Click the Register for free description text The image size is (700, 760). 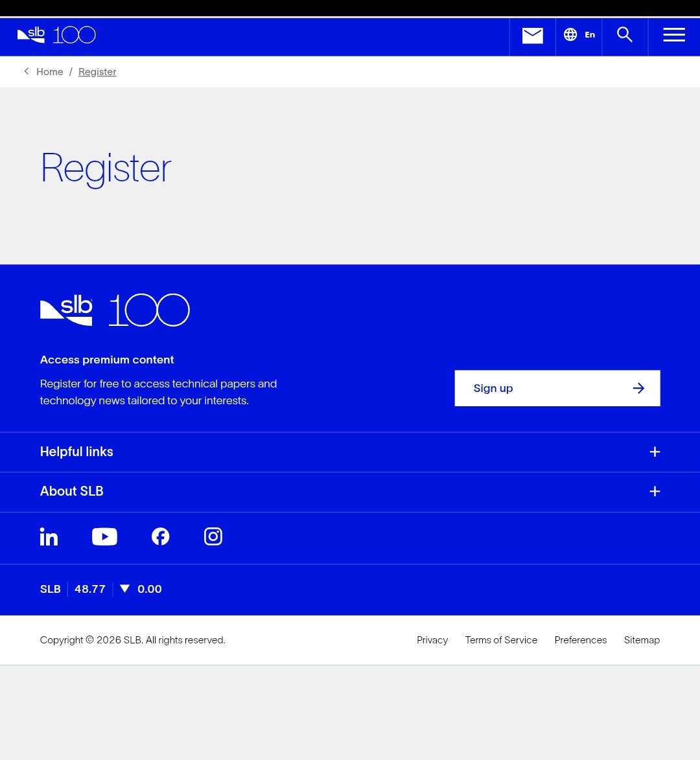(x=159, y=392)
